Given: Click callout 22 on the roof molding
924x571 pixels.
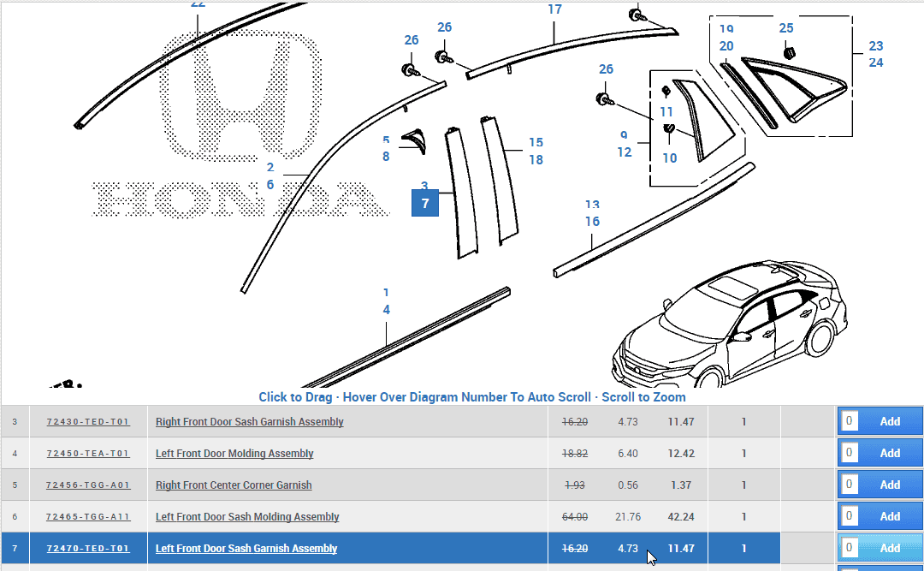Looking at the screenshot, I should 198,5.
